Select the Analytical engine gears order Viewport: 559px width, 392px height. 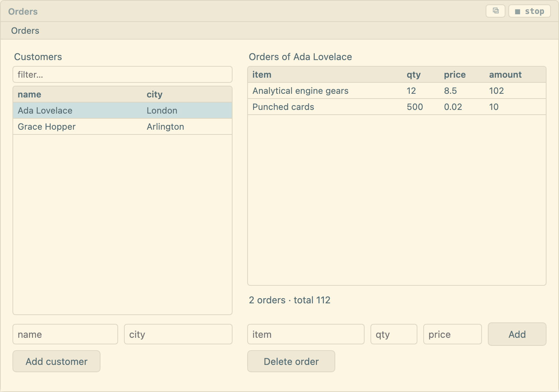(x=397, y=90)
